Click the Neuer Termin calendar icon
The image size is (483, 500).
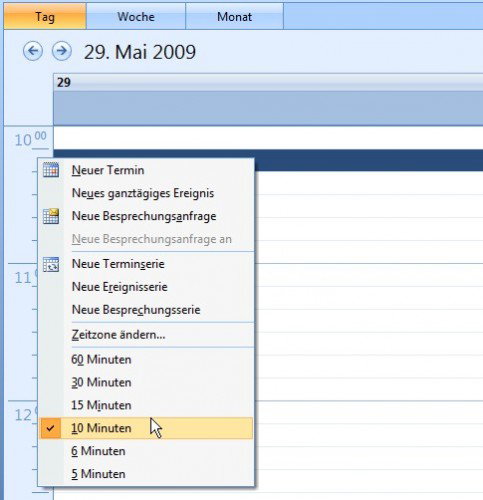51,170
